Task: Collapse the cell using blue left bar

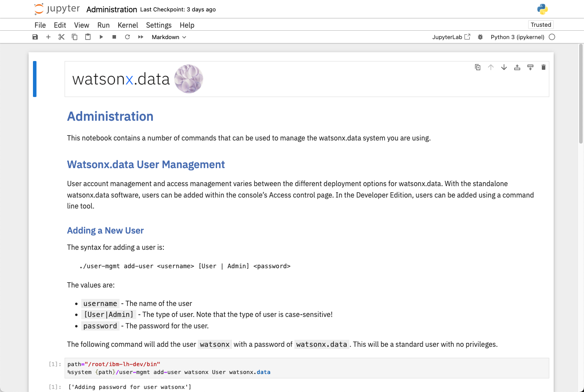Action: (x=35, y=79)
